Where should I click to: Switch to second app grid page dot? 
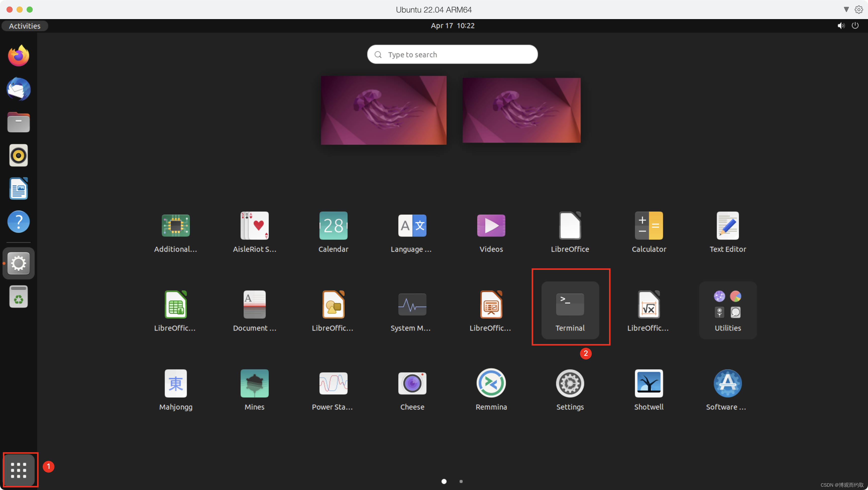click(461, 481)
